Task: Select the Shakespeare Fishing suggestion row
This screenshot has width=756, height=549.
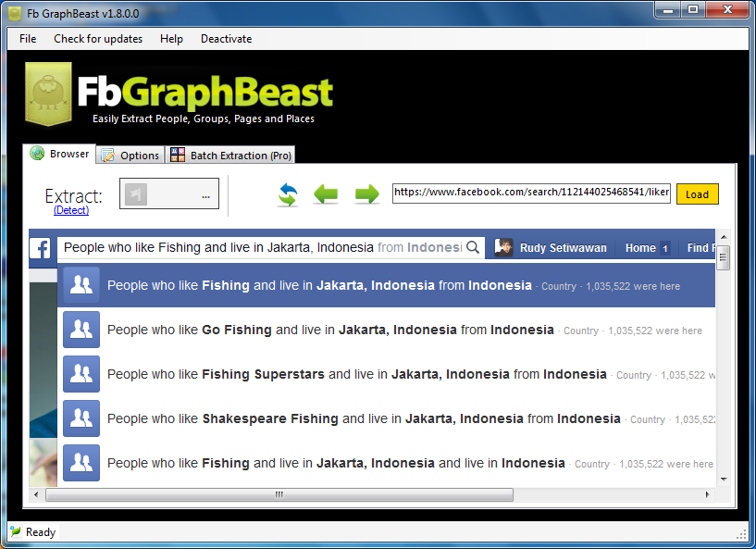Action: tap(386, 418)
